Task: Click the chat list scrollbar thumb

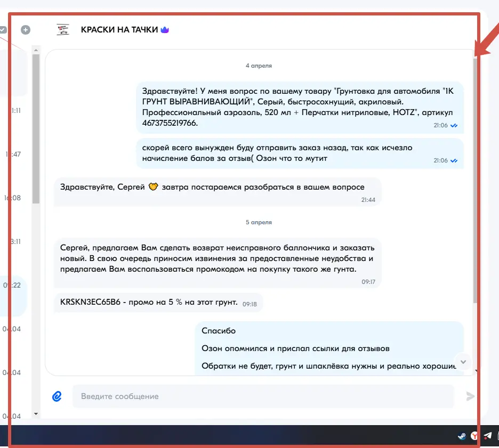Action: [x=36, y=129]
